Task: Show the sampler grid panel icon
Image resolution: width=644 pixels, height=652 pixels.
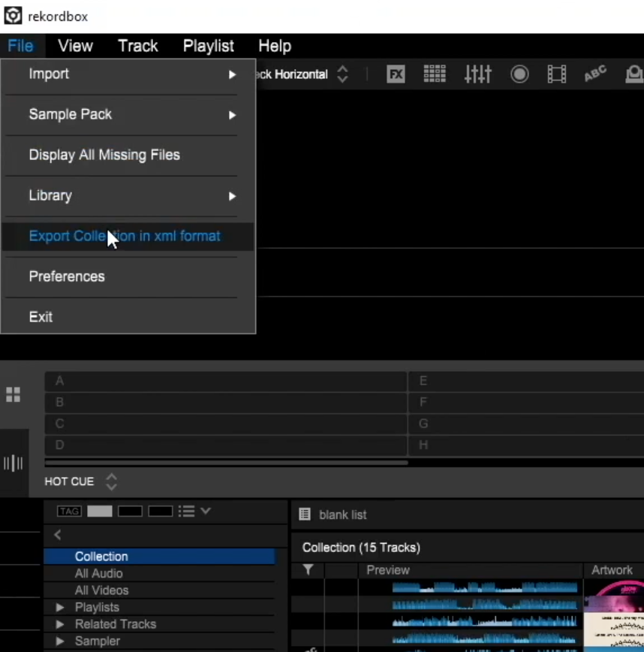Action: point(435,74)
